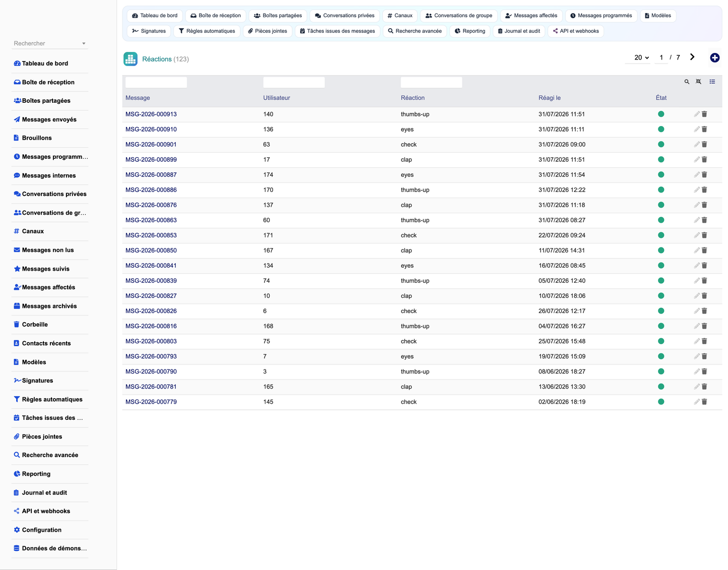Sort by the Message column header
The width and height of the screenshot is (728, 570).
[x=138, y=98]
